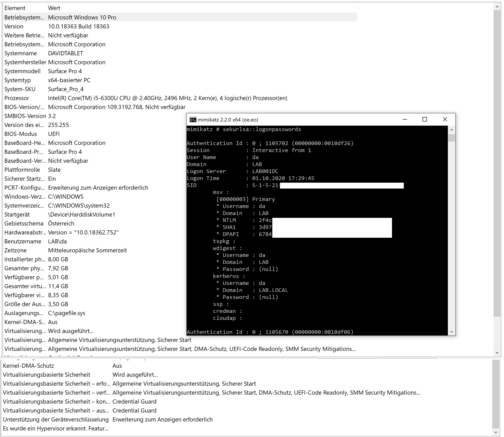Select the Systemname DAVIDTABLET row
The width and height of the screenshot is (504, 437).
[x=66, y=53]
